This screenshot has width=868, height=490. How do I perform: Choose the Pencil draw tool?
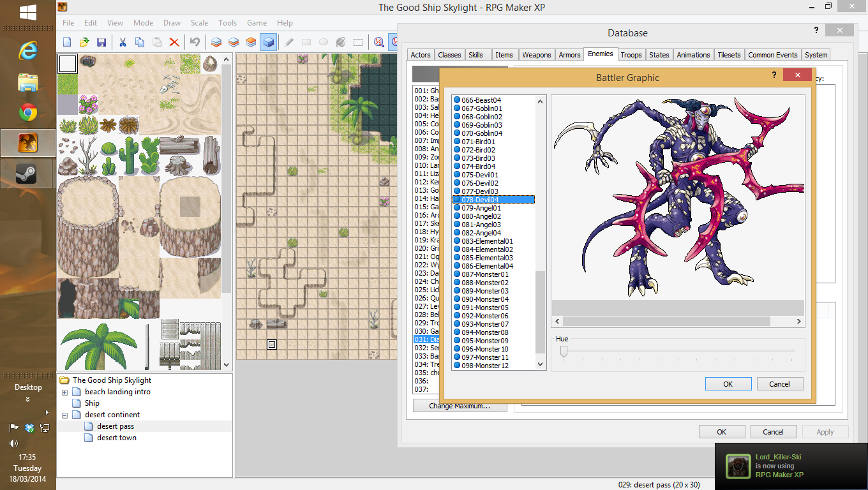[289, 42]
